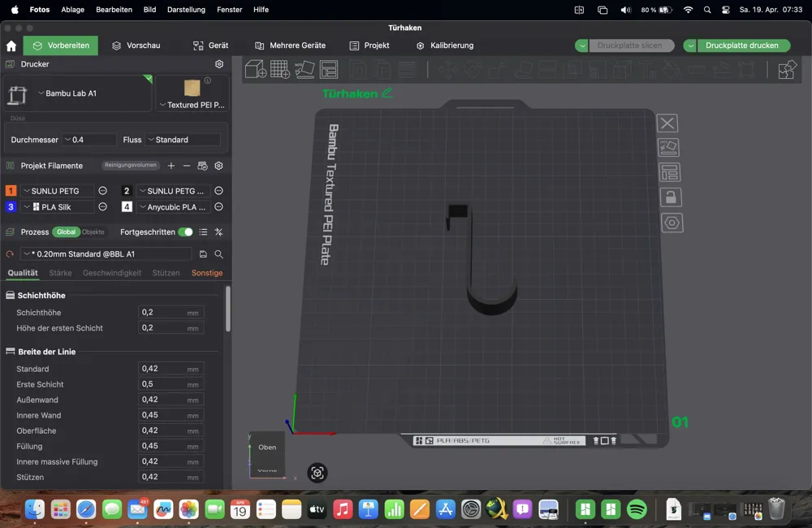Screen dimensions: 812x528
Task: Click Schichthöhe 0,2 mm input field
Action: click(x=171, y=313)
